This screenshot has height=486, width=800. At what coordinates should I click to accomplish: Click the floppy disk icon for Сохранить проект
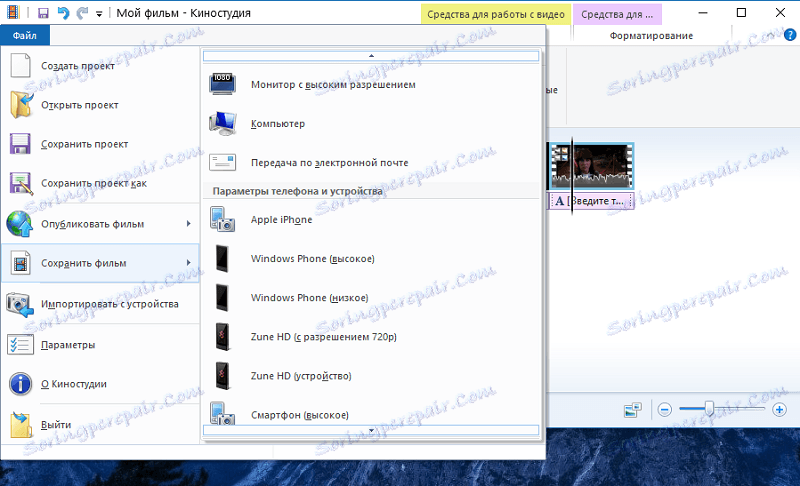20,144
